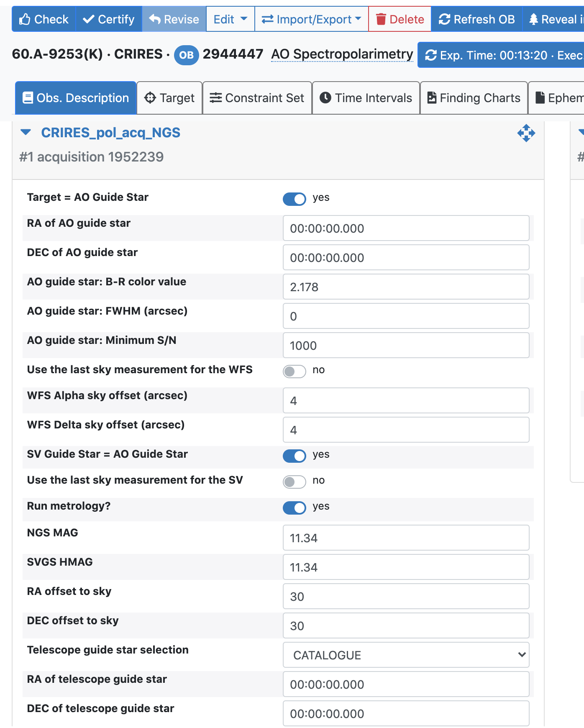Click the Revise undo-arrow button

[x=174, y=19]
